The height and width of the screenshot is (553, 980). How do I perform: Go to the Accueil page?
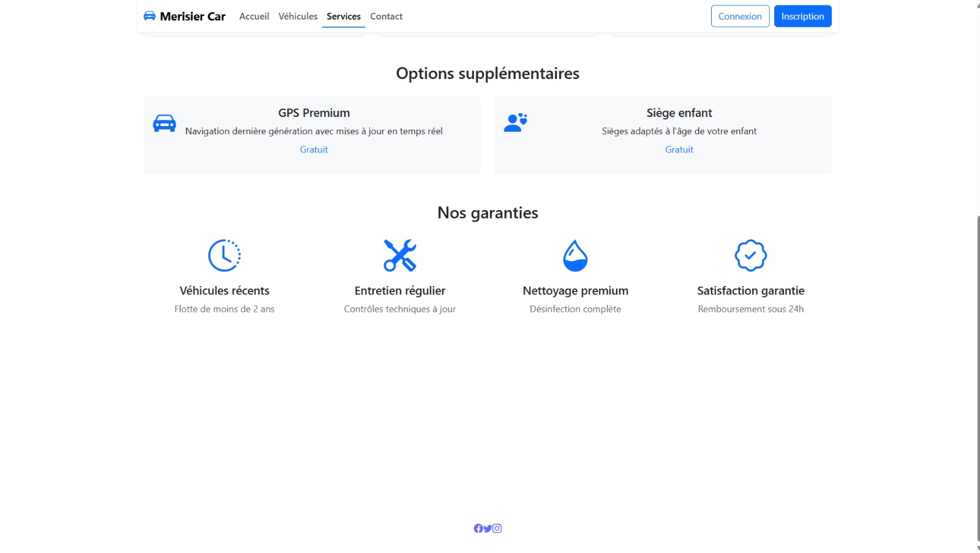pyautogui.click(x=254, y=17)
